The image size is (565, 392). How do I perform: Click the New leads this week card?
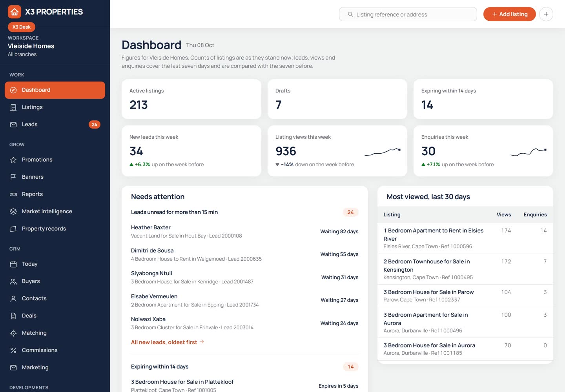tap(191, 151)
